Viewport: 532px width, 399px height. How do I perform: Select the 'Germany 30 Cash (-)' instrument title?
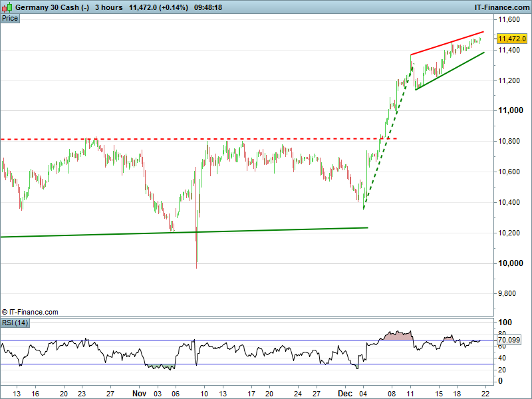point(53,7)
